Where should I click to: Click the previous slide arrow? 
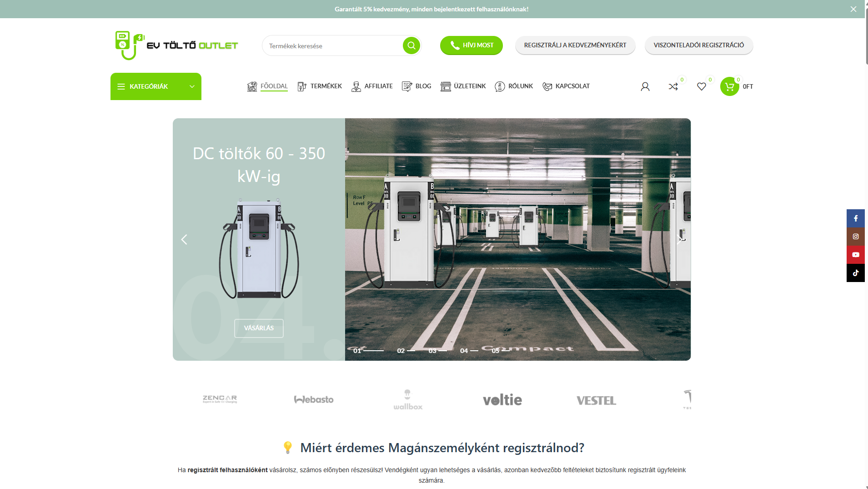(x=184, y=239)
